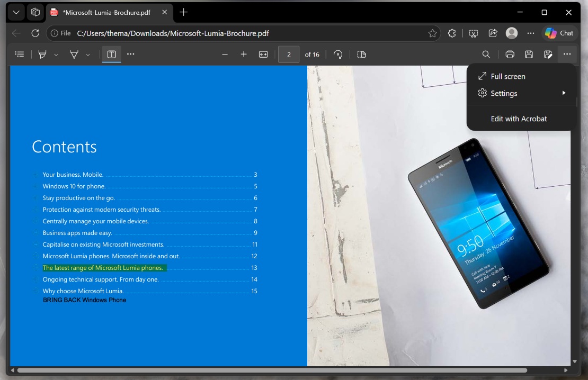
Task: Switch page view layout
Action: click(x=361, y=55)
